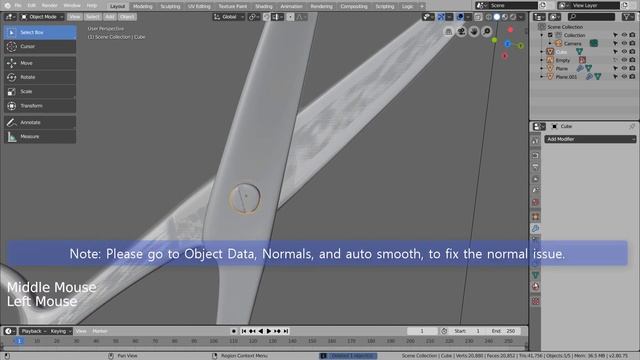Open the timeline Playback dropdown
This screenshot has height=360, width=640.
pyautogui.click(x=33, y=331)
